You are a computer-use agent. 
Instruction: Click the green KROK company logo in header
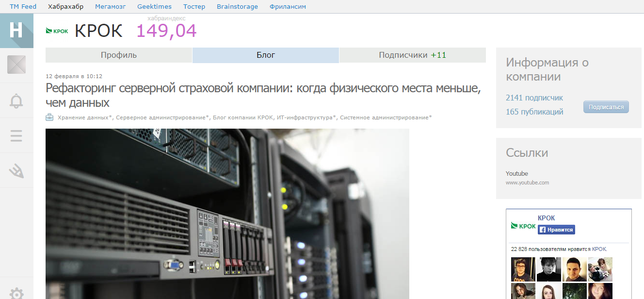pyautogui.click(x=57, y=31)
